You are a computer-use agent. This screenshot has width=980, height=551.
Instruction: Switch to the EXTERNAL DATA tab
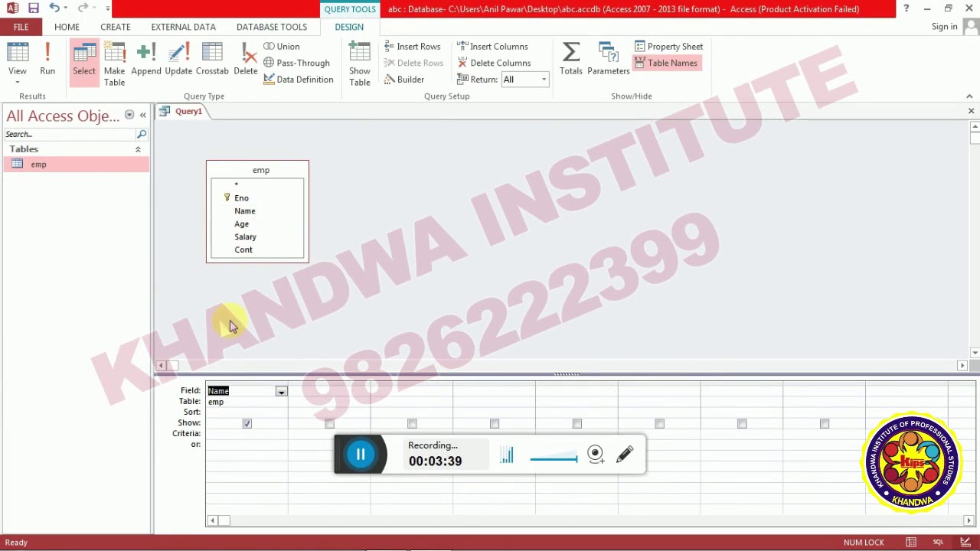[183, 27]
